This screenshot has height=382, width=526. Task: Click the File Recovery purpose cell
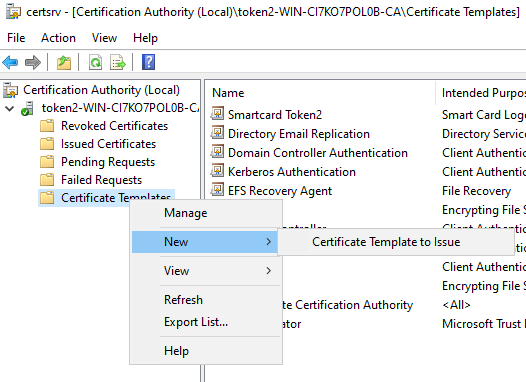pos(476,191)
